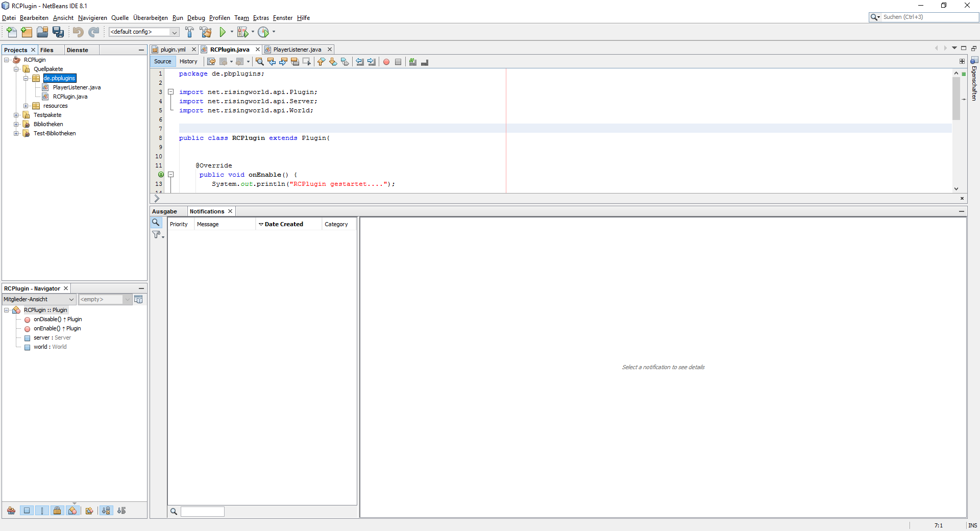
Task: Go to Previous Bookmark icon
Action: [x=321, y=62]
